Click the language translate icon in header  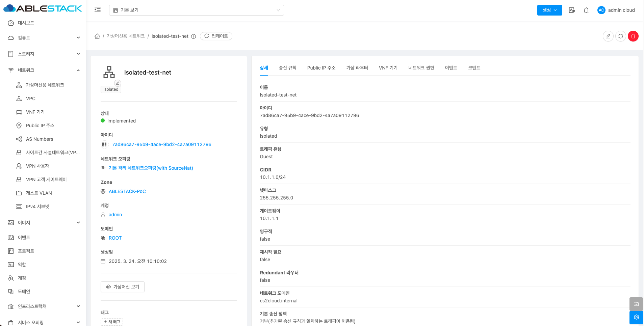coord(572,10)
